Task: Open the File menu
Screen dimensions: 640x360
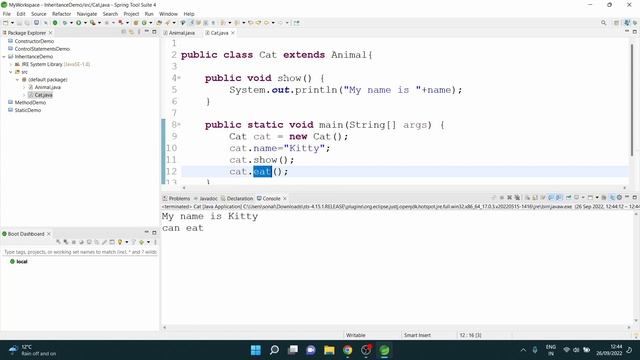Action: 7,14
